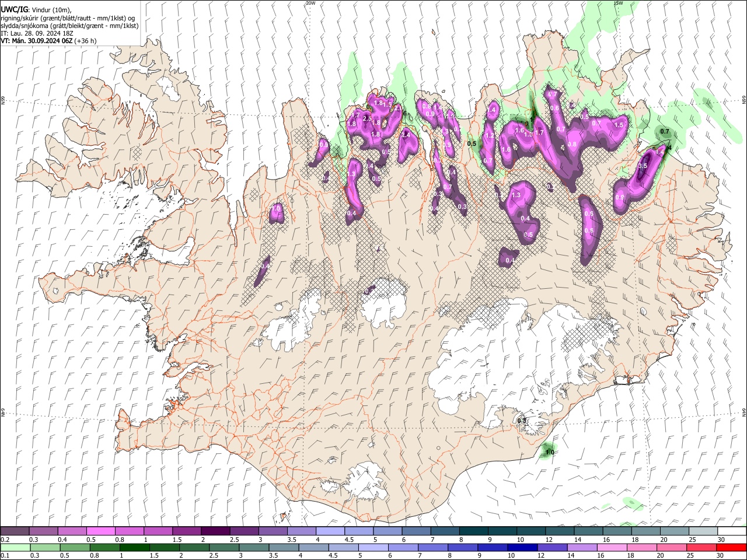
Task: Click the '15W' longitude label
Action: click(618, 3)
